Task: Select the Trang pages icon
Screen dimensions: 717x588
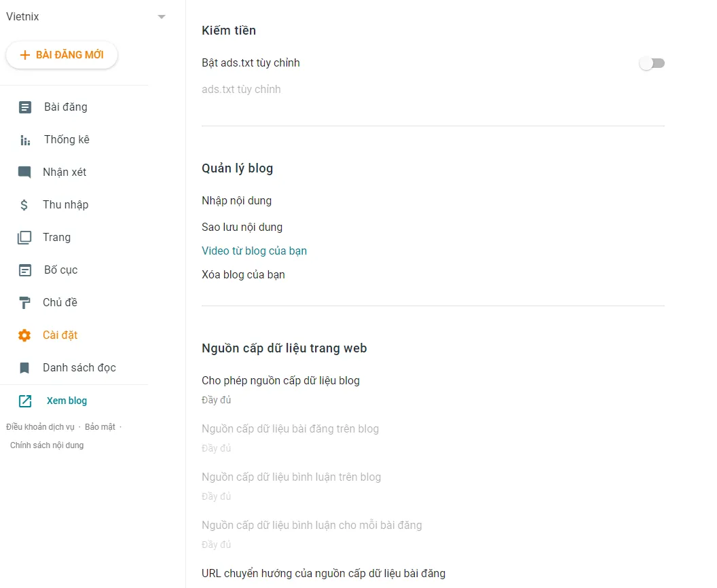Action: tap(24, 237)
